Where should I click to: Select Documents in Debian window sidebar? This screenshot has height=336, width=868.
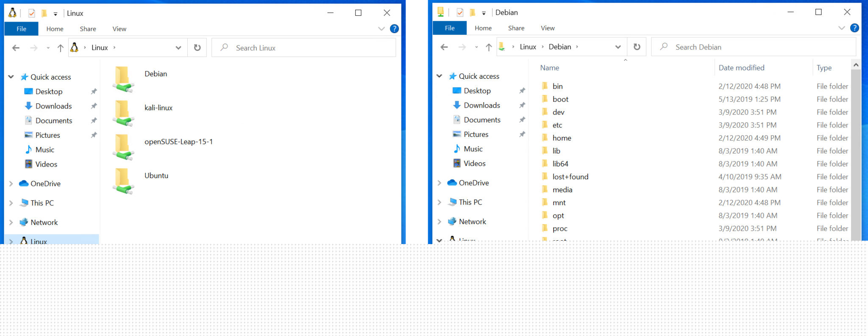click(x=482, y=120)
